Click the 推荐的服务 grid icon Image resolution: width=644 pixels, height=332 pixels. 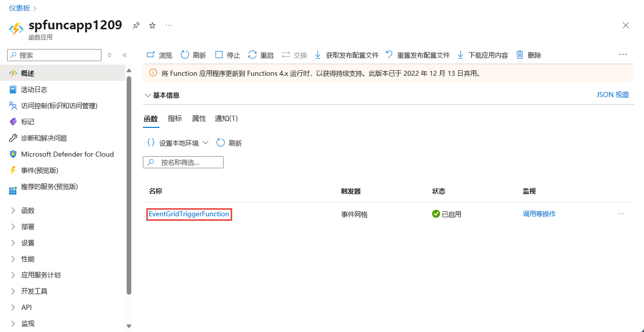(x=13, y=191)
